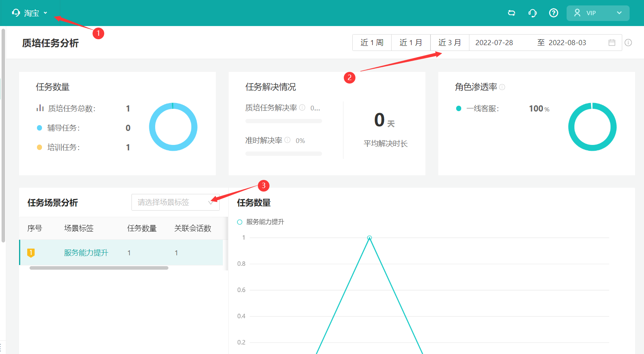Open the help question mark icon
The height and width of the screenshot is (354, 644).
coord(553,13)
